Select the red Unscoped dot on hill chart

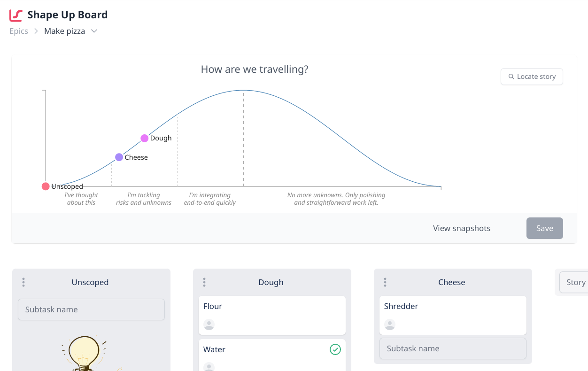[x=46, y=186]
